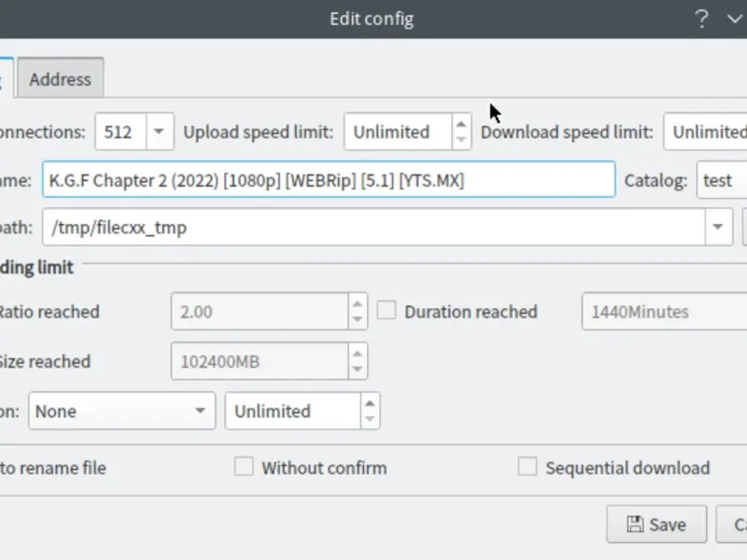
Task: Decrease upload speed limit with down arrow
Action: 461,140
